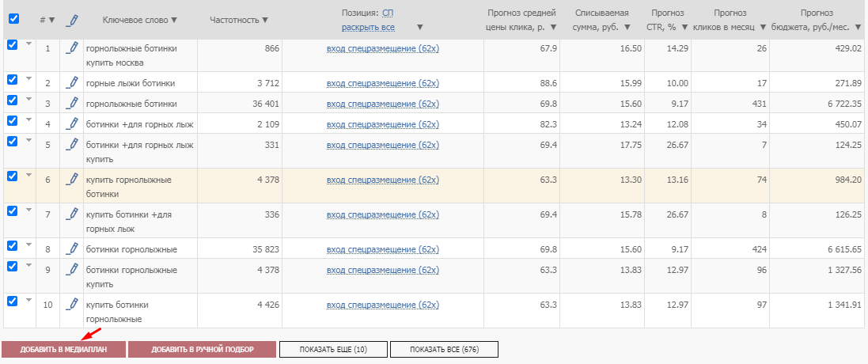Click the pencil icon in row 8
The image size is (868, 364).
point(72,249)
